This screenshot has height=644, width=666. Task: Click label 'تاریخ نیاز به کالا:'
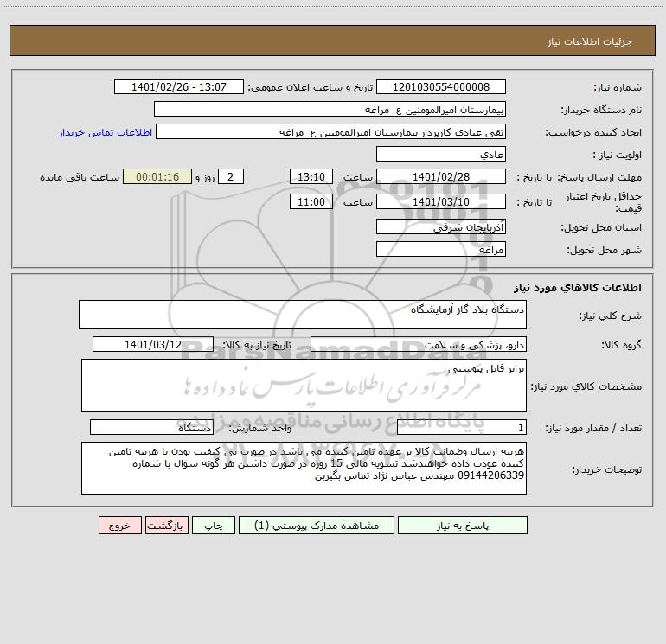pyautogui.click(x=258, y=345)
